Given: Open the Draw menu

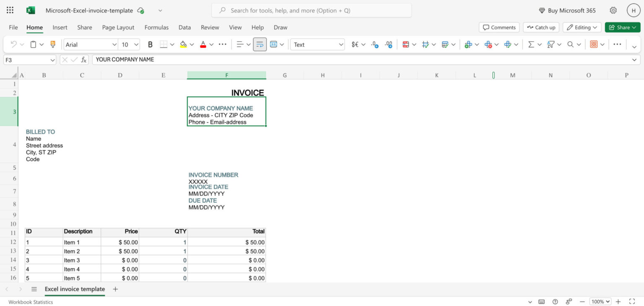Looking at the screenshot, I should tap(280, 27).
